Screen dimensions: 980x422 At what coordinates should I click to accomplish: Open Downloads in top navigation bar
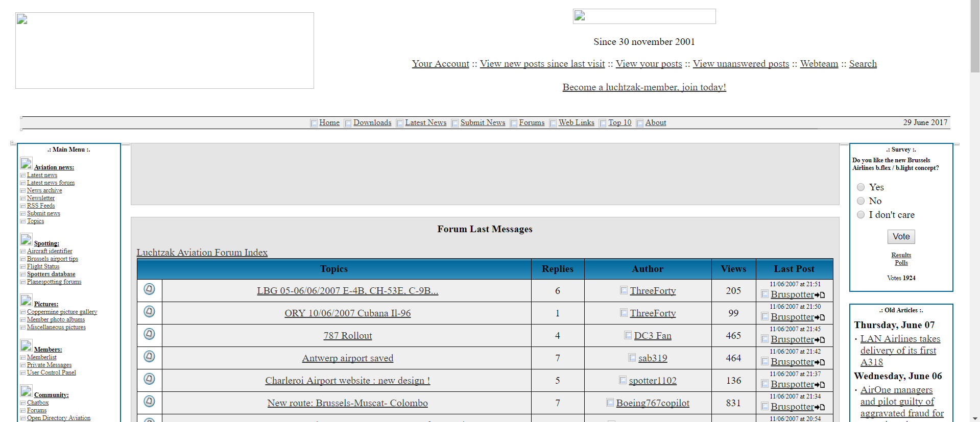pyautogui.click(x=372, y=122)
